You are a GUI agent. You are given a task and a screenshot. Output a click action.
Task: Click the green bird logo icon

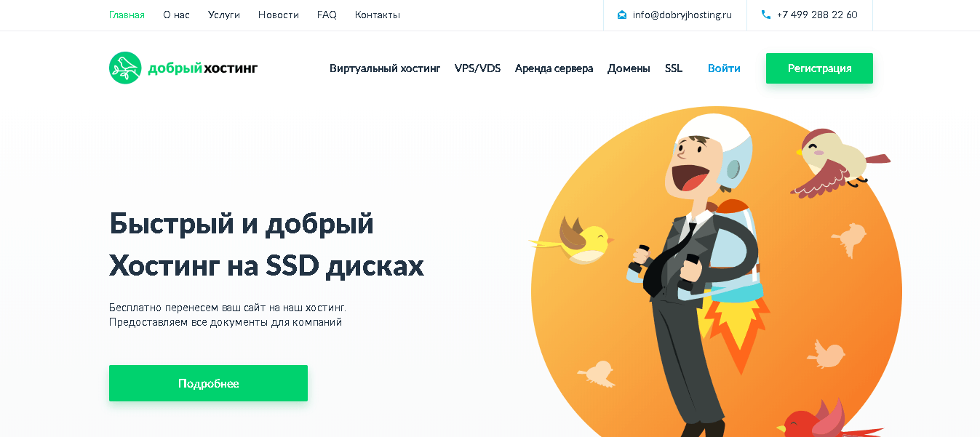(x=125, y=68)
